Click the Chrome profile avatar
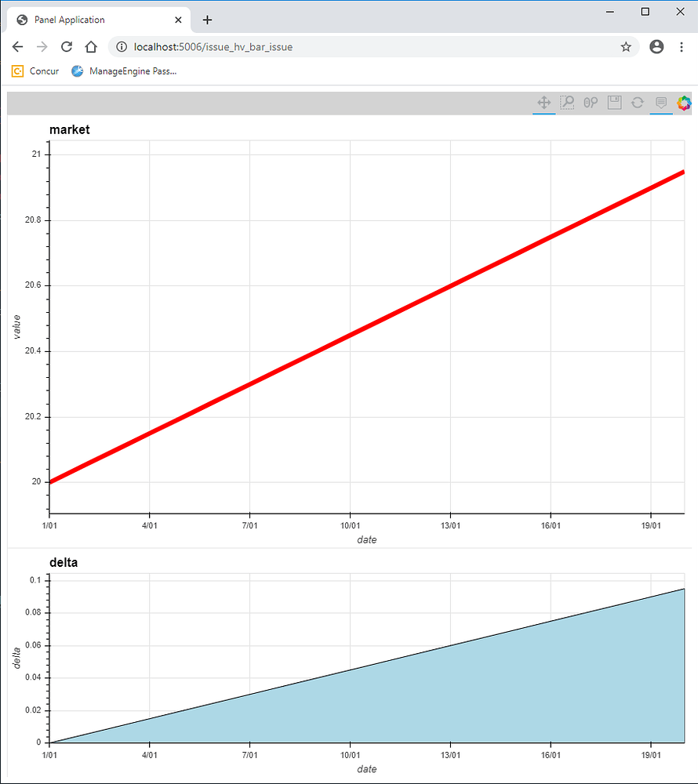Image resolution: width=698 pixels, height=784 pixels. [x=656, y=47]
